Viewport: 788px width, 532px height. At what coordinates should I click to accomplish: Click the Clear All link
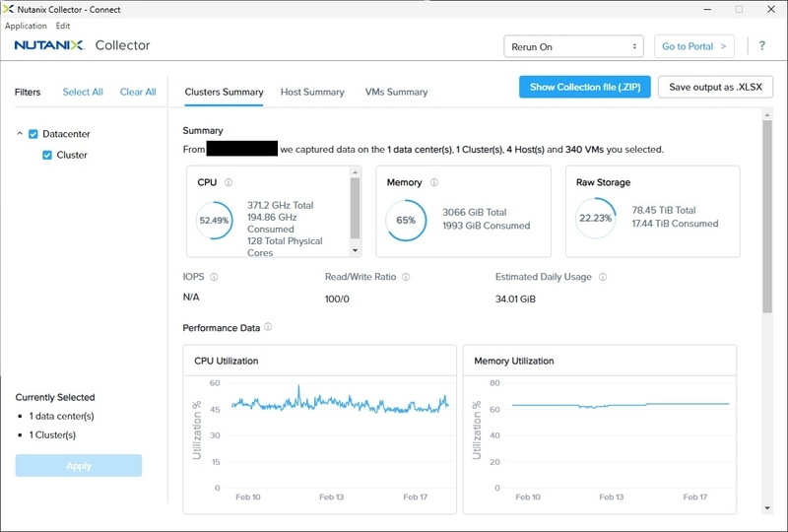click(x=138, y=92)
